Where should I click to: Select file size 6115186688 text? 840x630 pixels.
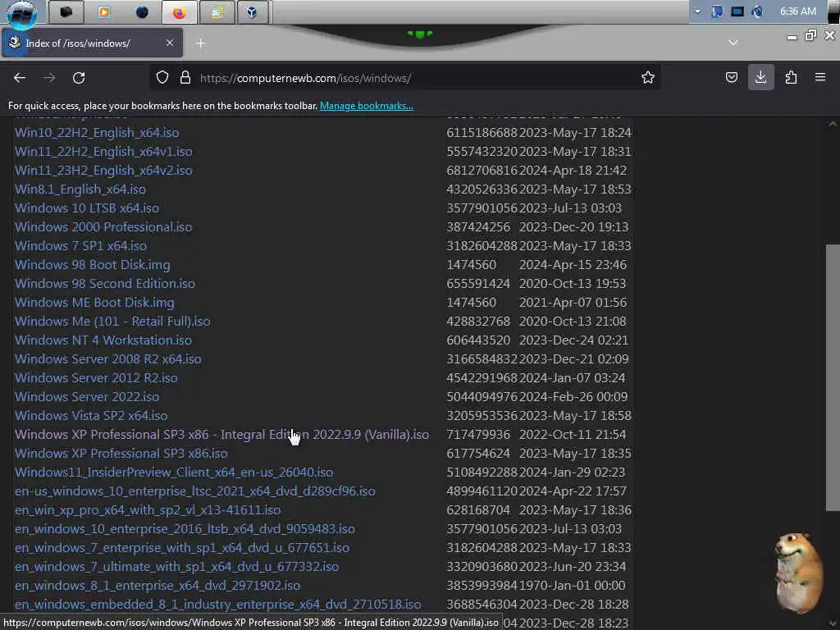(482, 132)
